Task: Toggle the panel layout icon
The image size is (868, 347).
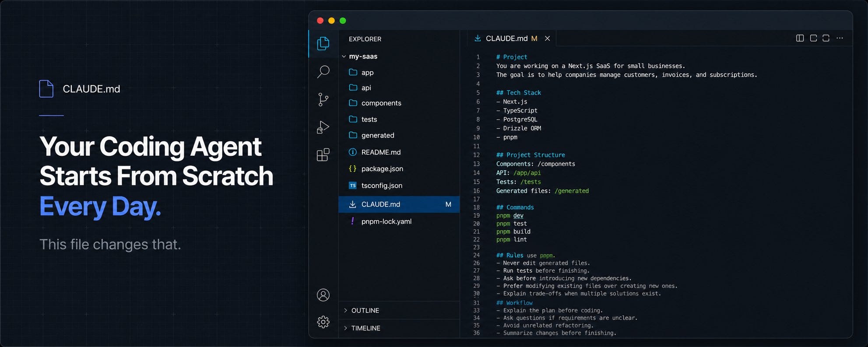Action: tap(813, 38)
